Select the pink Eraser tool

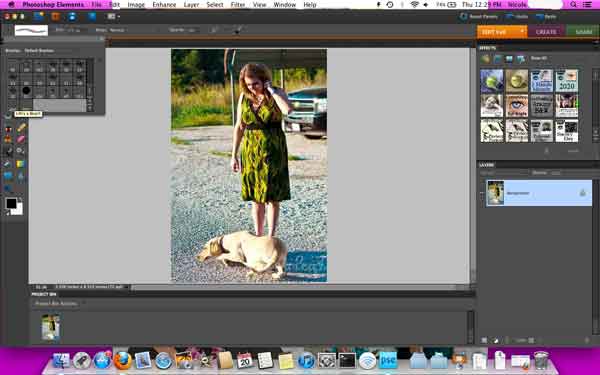point(21,139)
